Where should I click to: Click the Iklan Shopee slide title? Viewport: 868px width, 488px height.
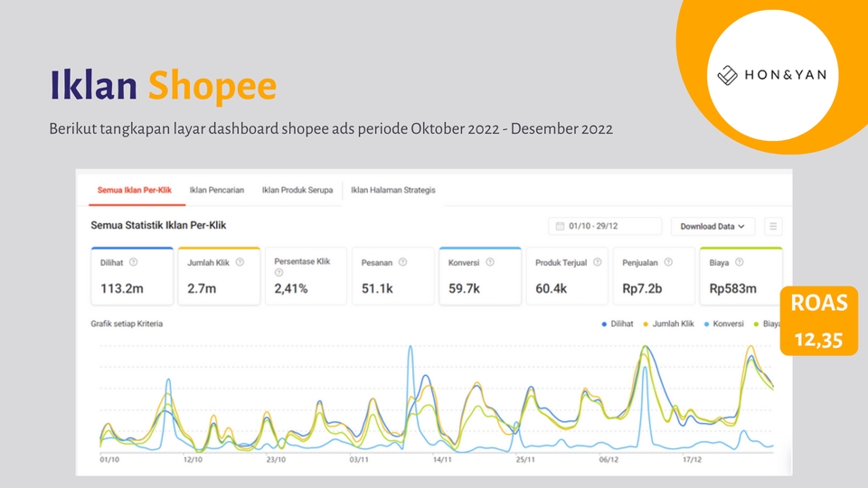[x=163, y=85]
